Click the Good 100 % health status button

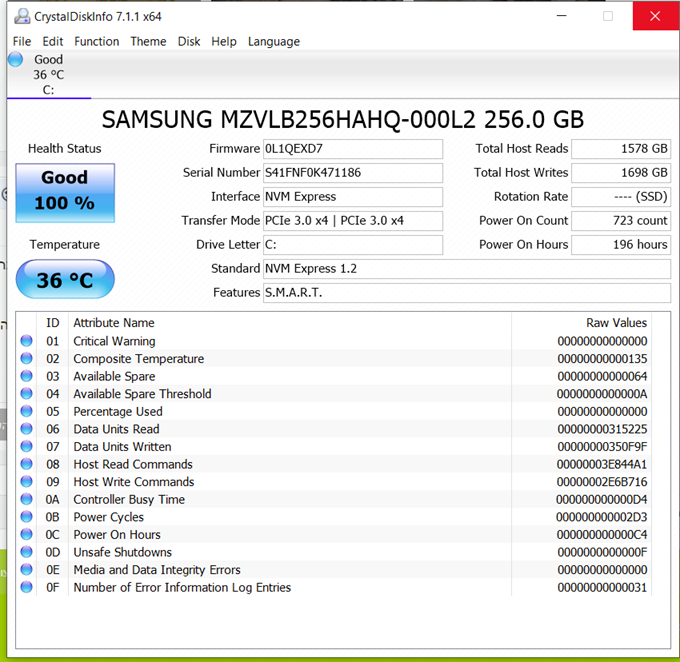point(65,193)
